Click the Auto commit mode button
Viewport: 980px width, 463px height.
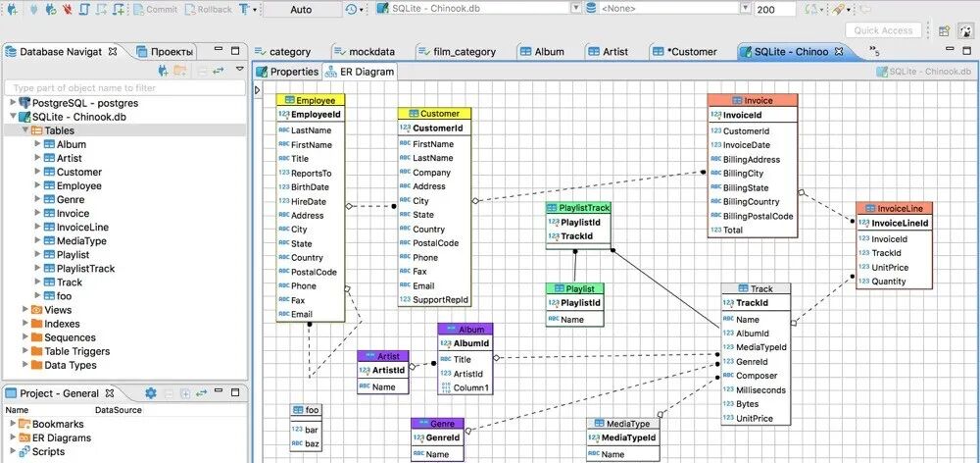(x=301, y=10)
